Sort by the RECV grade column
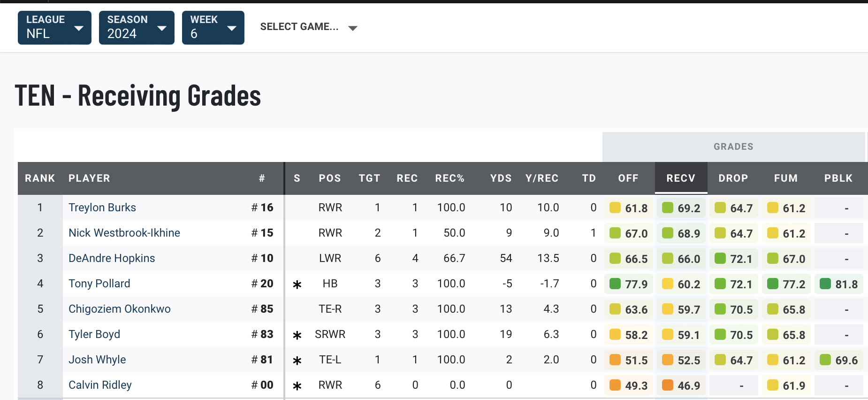Viewport: 868px width, 400px height. click(x=681, y=178)
